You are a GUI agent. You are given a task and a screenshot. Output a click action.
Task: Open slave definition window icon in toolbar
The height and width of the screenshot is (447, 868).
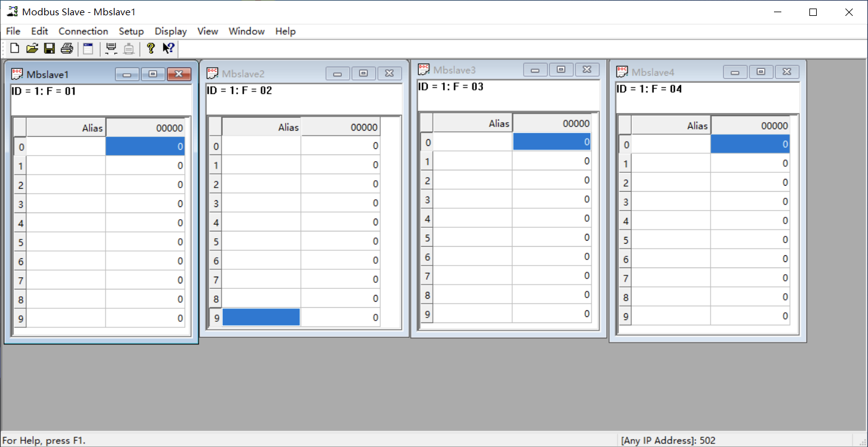[89, 48]
